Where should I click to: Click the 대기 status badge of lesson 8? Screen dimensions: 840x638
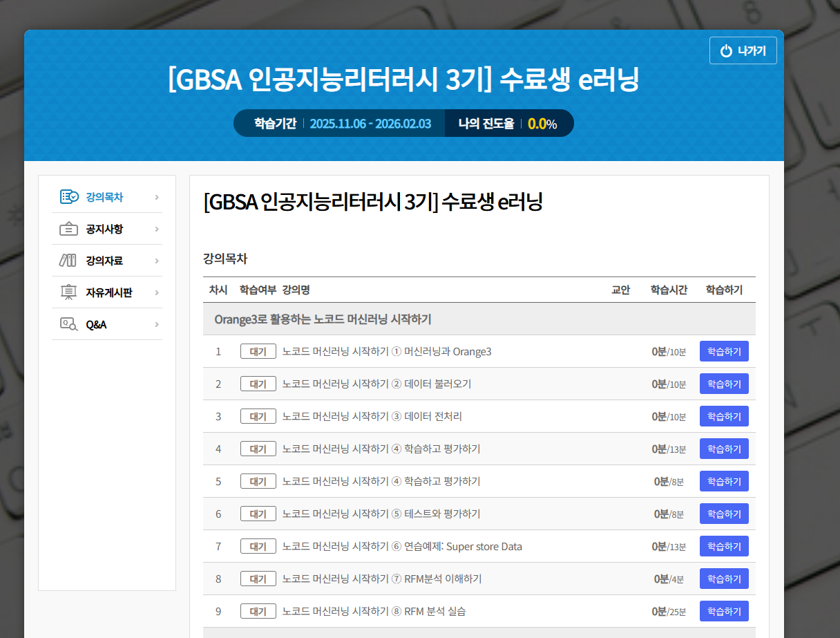[x=258, y=579]
